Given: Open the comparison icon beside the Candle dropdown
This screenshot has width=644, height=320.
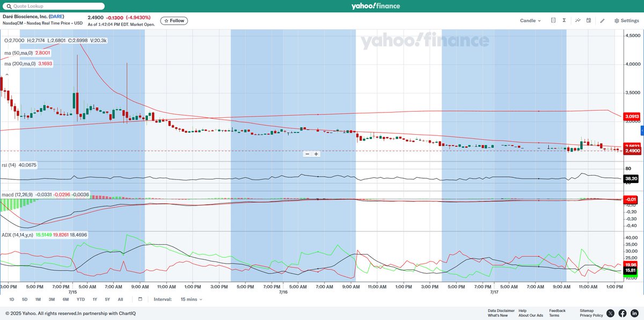Looking at the screenshot, I should tap(553, 20).
